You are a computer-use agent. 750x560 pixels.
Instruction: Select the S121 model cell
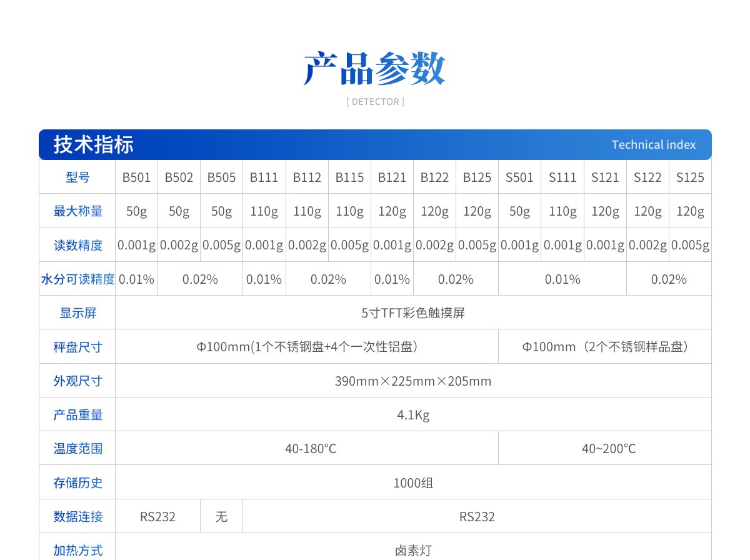605,177
